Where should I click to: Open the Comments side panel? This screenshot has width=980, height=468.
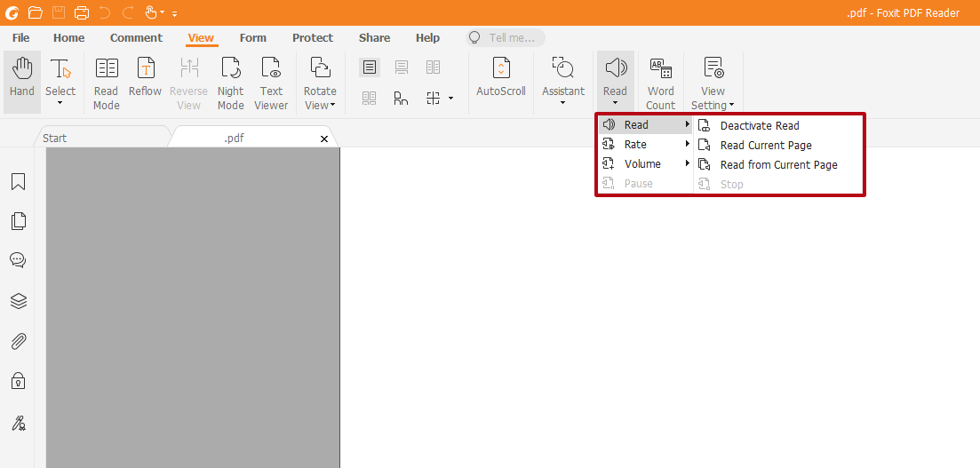pyautogui.click(x=18, y=260)
